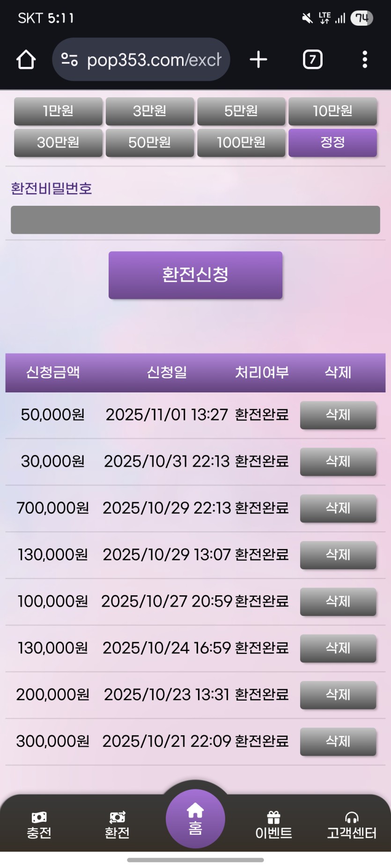Viewport: 391px width, 868px height.
Task: Select the 10만원 amount button
Action: [332, 111]
